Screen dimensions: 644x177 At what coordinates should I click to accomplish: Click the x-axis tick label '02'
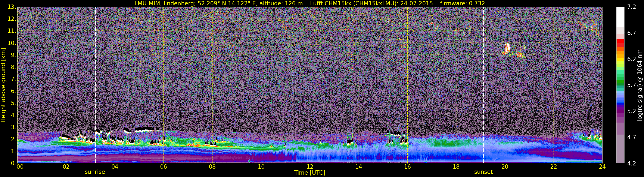(x=66, y=167)
